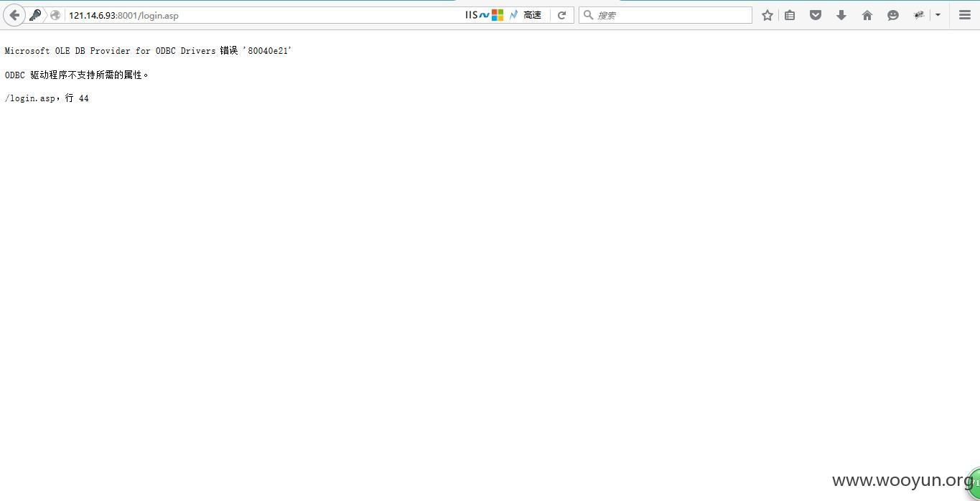The width and height of the screenshot is (980, 501).
Task: Go to the home page icon
Action: tap(867, 15)
